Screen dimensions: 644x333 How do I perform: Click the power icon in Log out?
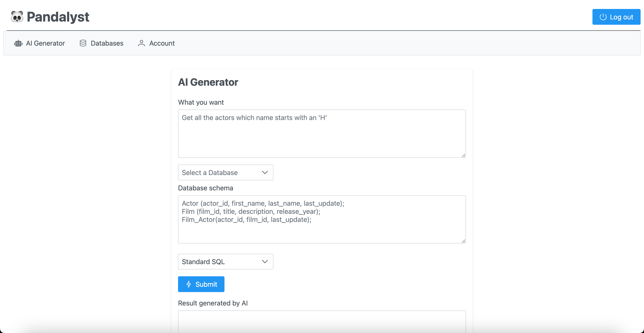(603, 17)
